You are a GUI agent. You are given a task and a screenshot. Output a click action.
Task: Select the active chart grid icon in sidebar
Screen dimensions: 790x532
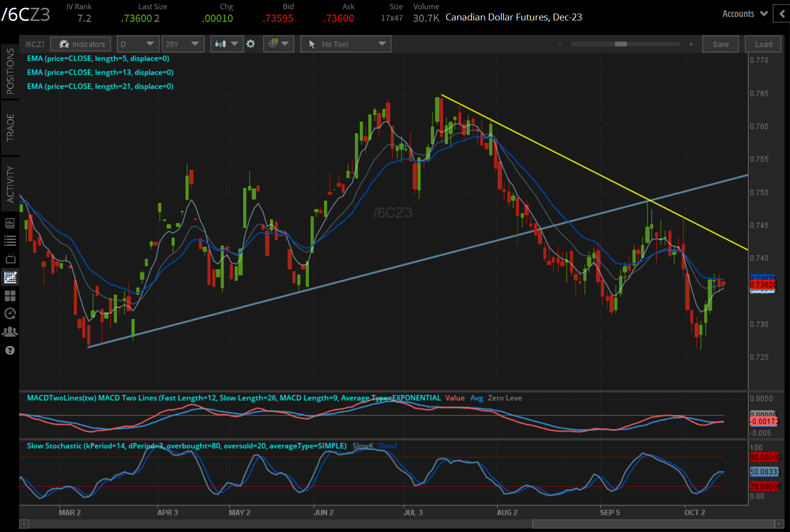pos(10,277)
